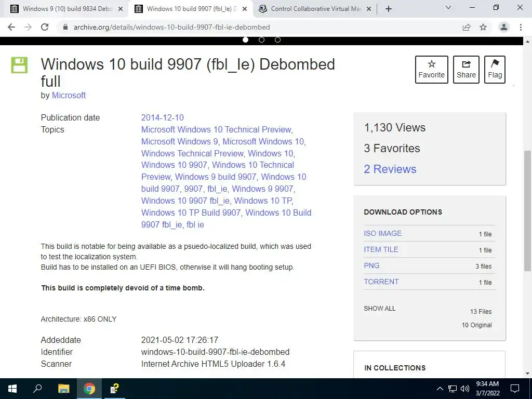Click the padlock site info icon
This screenshot has width=532, height=399.
coord(65,27)
